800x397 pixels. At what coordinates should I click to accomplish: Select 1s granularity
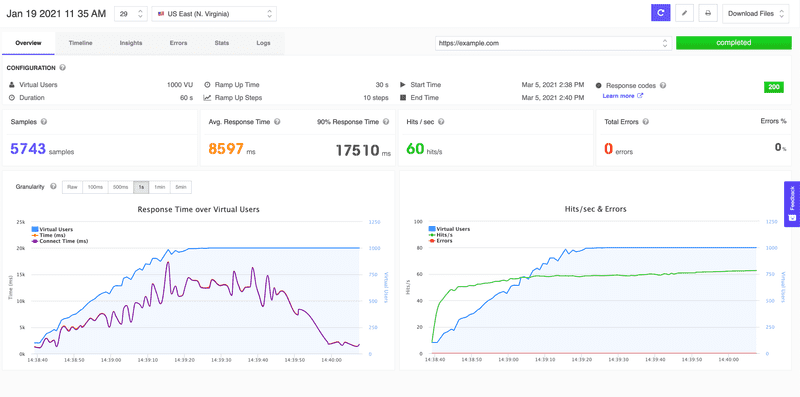pyautogui.click(x=141, y=187)
